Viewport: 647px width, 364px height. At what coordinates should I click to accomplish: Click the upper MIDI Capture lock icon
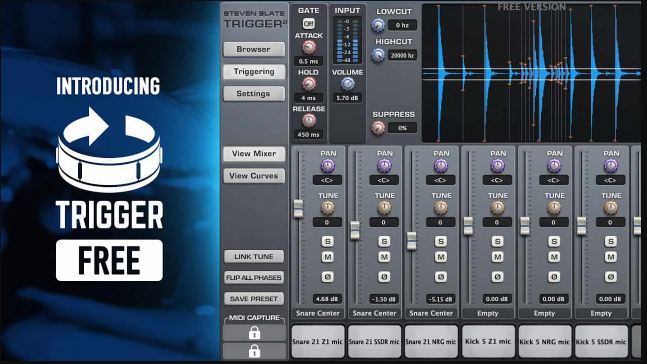click(x=254, y=333)
